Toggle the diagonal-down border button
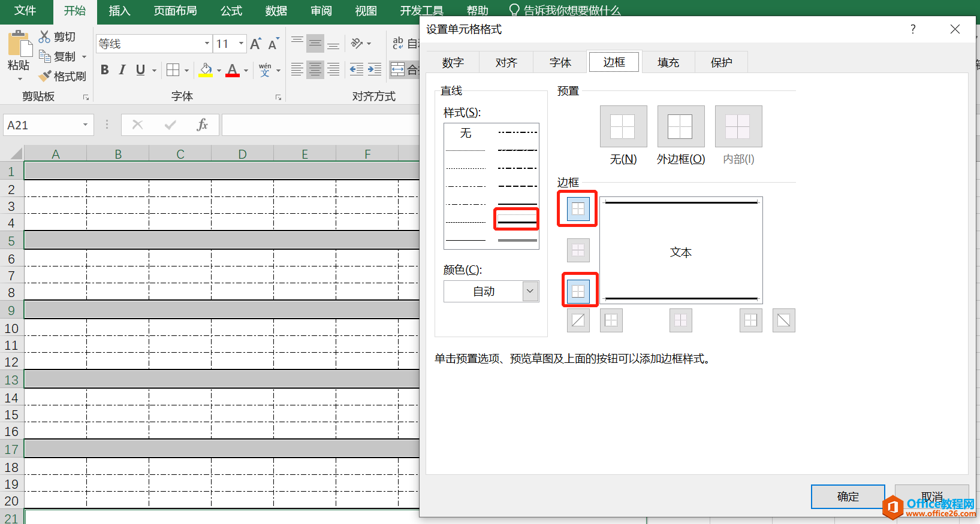 (x=783, y=320)
